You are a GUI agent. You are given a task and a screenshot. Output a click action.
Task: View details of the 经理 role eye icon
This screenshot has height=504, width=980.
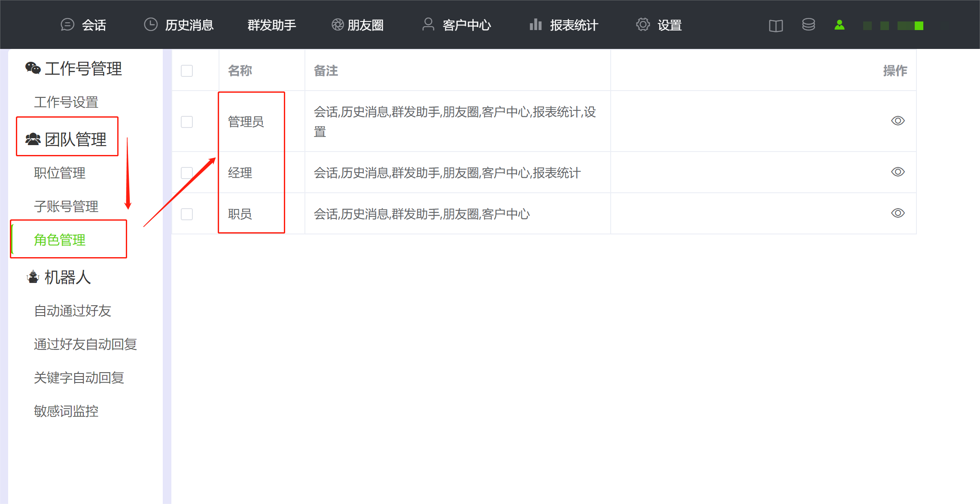tap(898, 172)
